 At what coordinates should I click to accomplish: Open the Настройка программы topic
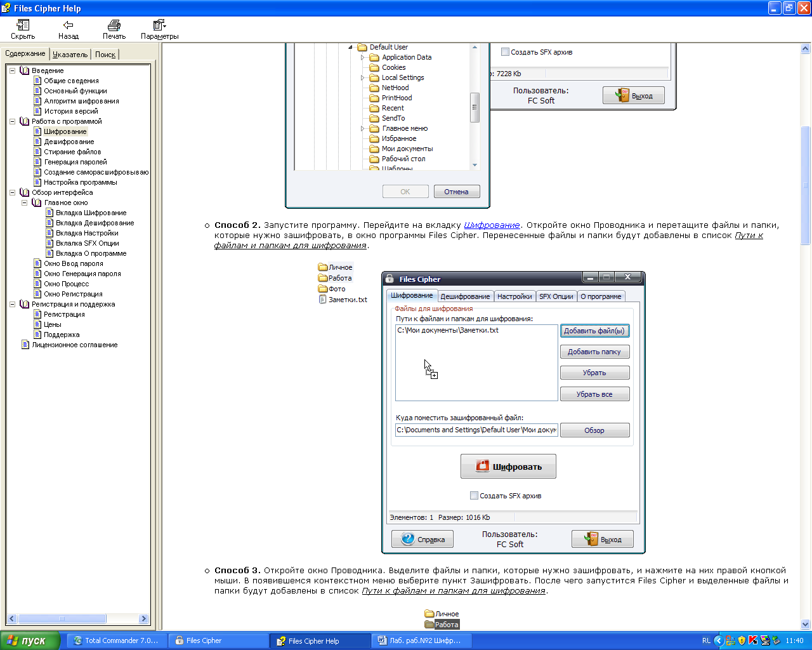80,182
